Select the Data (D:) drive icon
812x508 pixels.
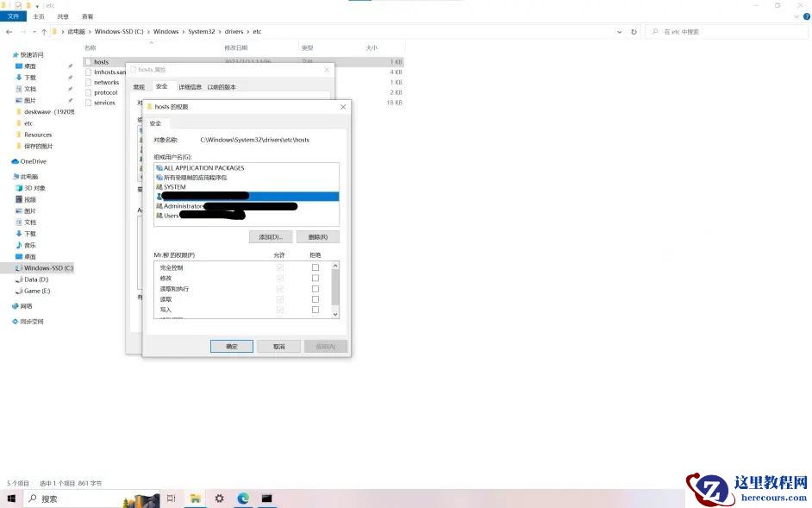(x=19, y=279)
